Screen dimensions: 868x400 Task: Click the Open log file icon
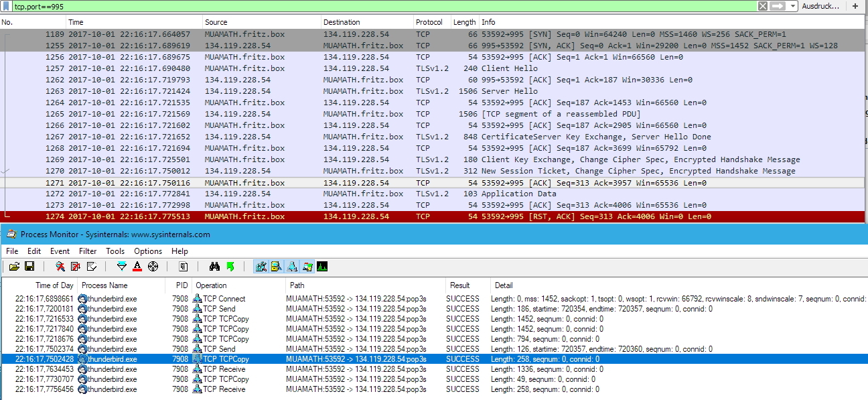[x=15, y=267]
